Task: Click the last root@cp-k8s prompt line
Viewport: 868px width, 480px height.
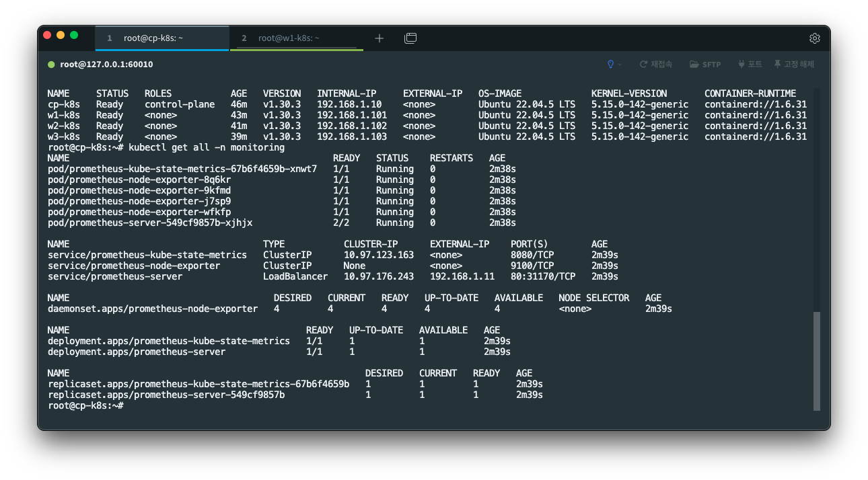Action: click(85, 405)
